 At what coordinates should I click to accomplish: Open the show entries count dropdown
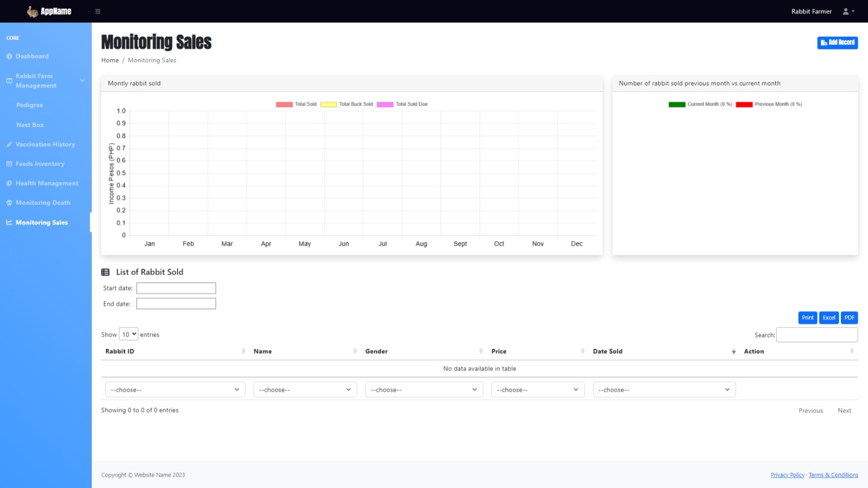pyautogui.click(x=129, y=334)
